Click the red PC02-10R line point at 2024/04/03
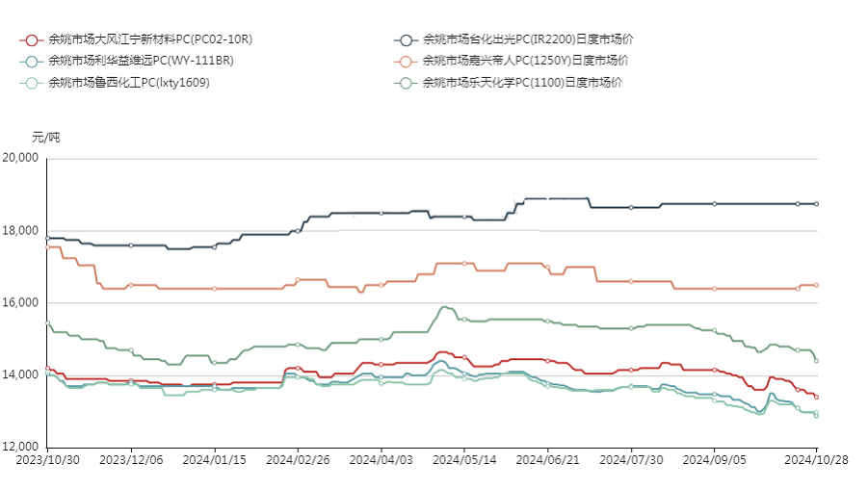The width and height of the screenshot is (868, 489). click(381, 364)
